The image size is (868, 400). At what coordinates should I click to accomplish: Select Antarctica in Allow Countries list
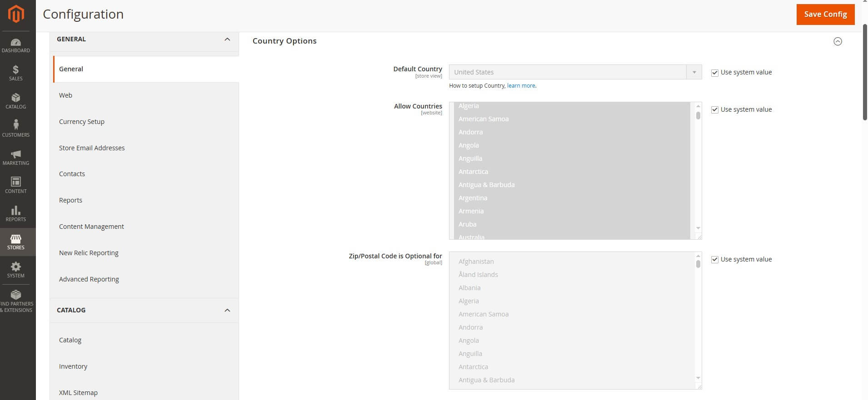point(572,172)
